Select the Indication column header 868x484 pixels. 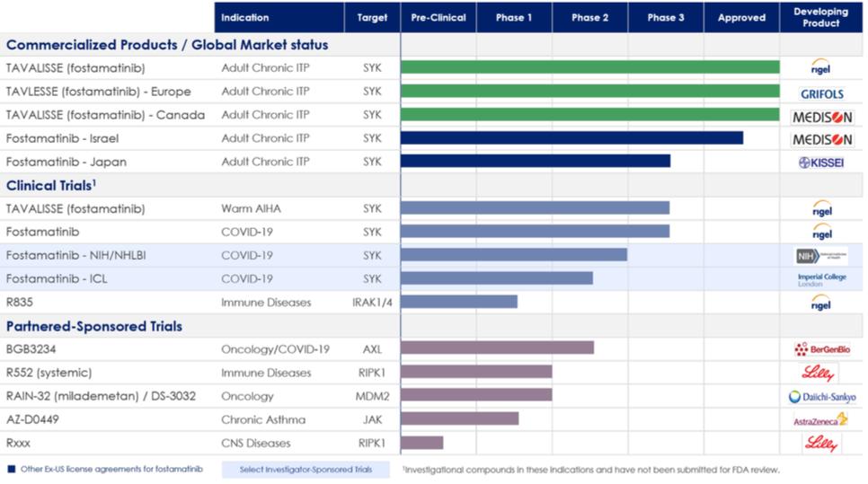click(x=279, y=17)
